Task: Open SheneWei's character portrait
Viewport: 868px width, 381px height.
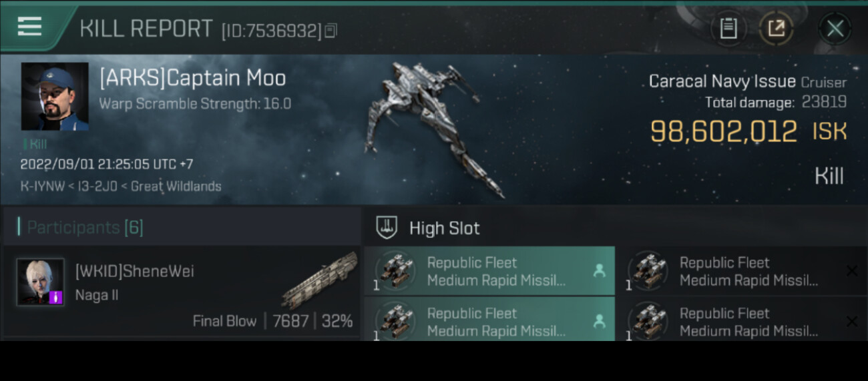Action: point(41,282)
